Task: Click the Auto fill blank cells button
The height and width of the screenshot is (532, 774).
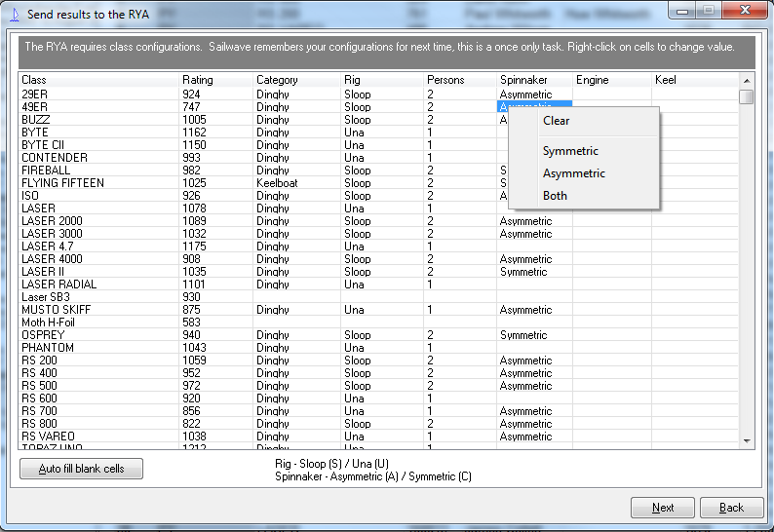Action: point(82,469)
